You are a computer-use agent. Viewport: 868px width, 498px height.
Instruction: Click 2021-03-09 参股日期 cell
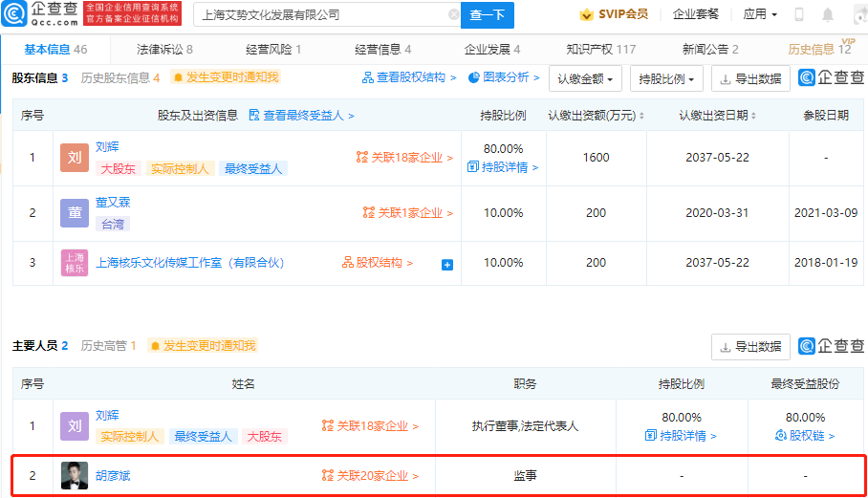point(826,213)
